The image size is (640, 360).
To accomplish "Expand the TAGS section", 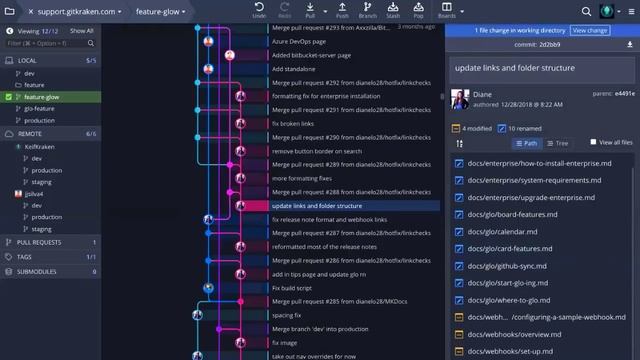I will pyautogui.click(x=51, y=257).
